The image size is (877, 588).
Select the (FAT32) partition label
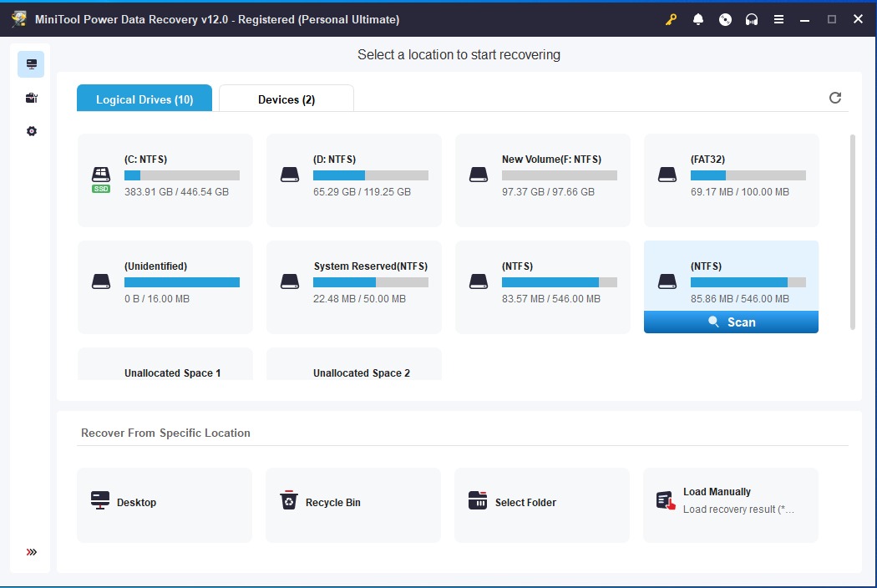[707, 160]
